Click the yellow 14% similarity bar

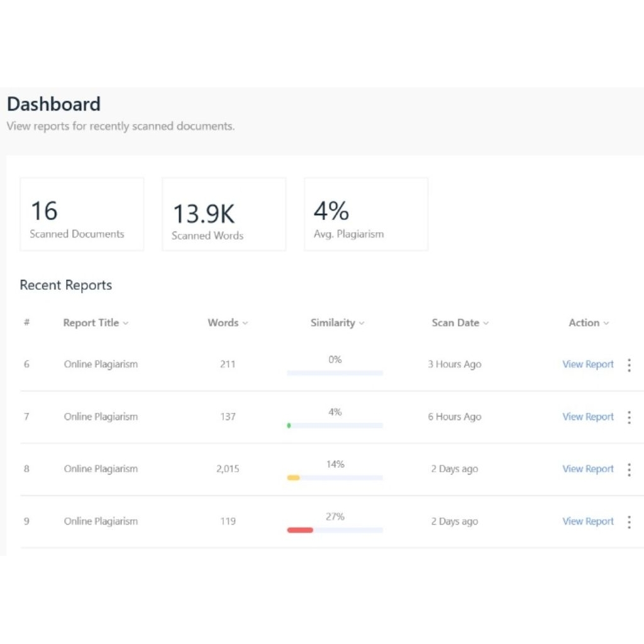click(x=293, y=478)
